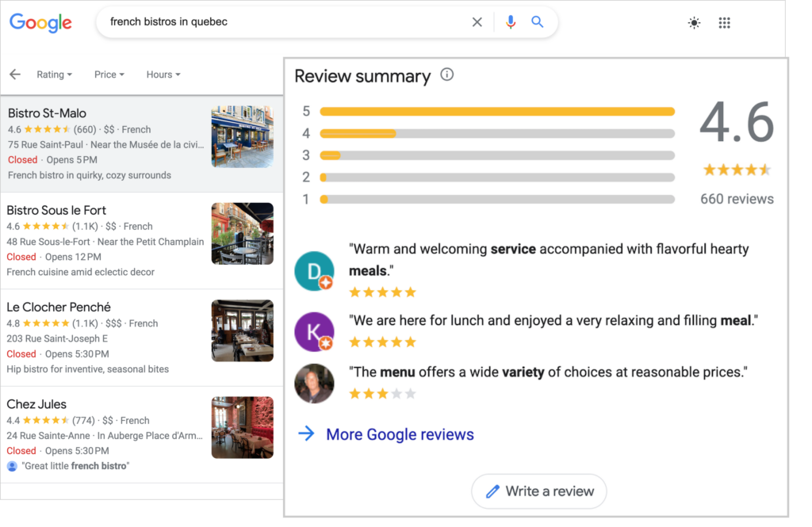Viewport: 812px width, 527px height.
Task: Click 'French cuisine amid eclectic decor' description
Action: click(80, 272)
